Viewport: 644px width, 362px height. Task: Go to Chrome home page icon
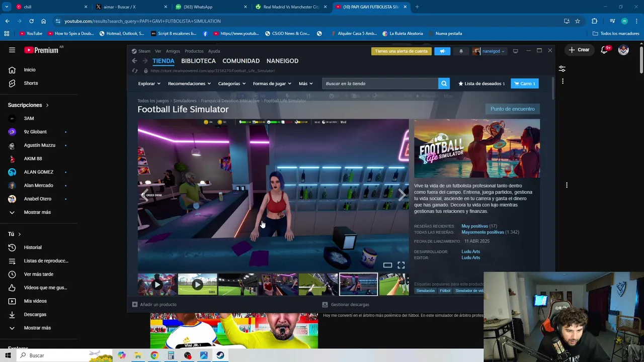click(x=43, y=21)
